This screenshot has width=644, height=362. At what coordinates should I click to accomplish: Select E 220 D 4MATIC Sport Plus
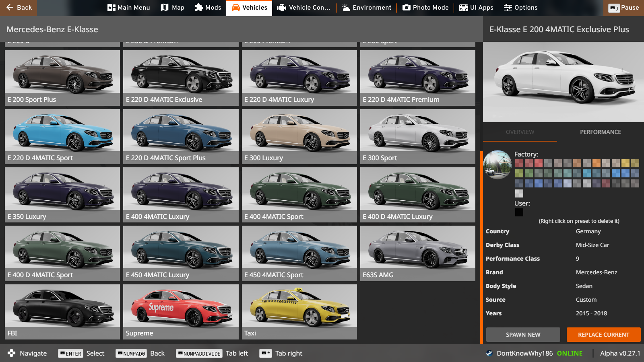coord(181,136)
